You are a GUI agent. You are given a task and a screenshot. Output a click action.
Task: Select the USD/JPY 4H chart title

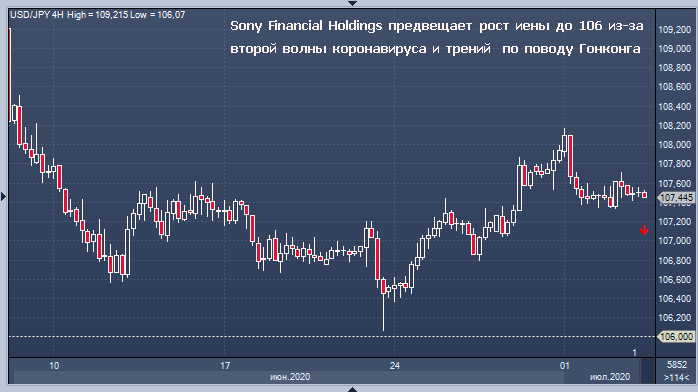coord(37,15)
